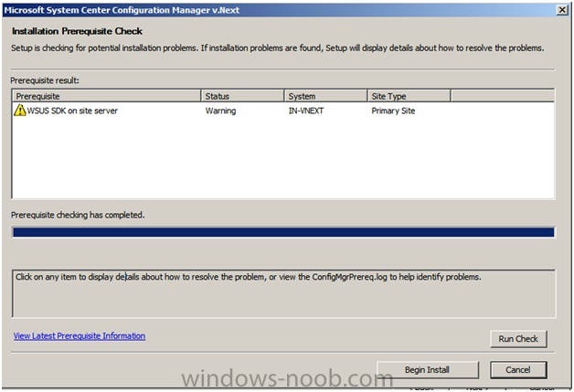Click the Run Check button

(x=518, y=339)
